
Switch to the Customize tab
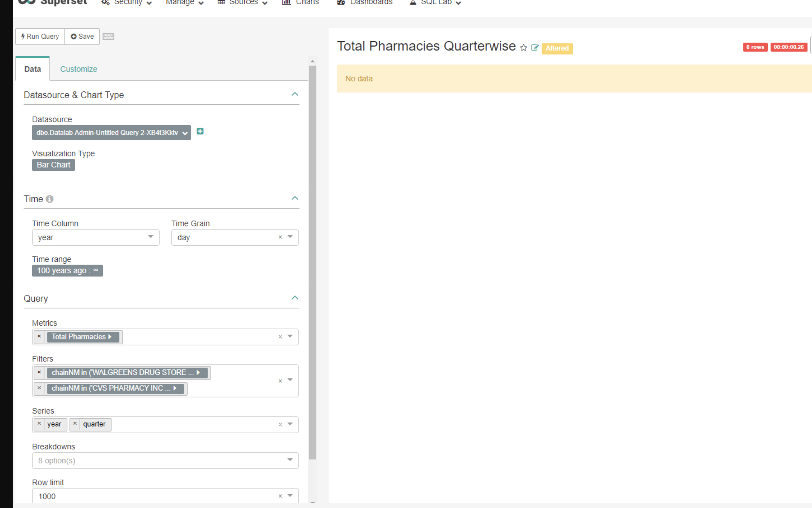79,69
